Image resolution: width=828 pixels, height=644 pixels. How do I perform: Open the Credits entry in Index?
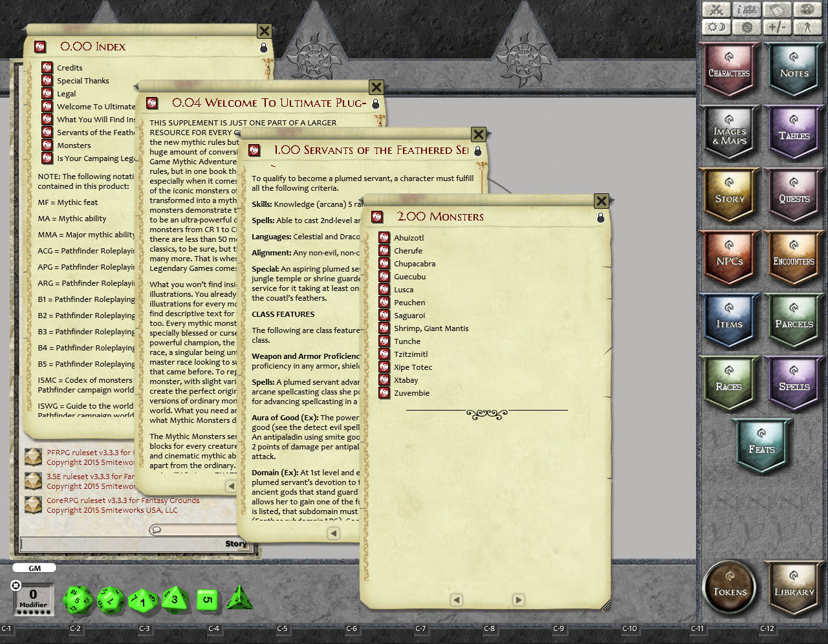point(69,68)
